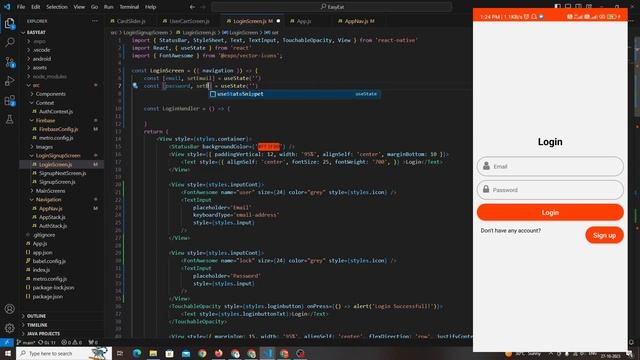Click the user icon in Email field
Screen dimensions: 640x360
coord(486,166)
